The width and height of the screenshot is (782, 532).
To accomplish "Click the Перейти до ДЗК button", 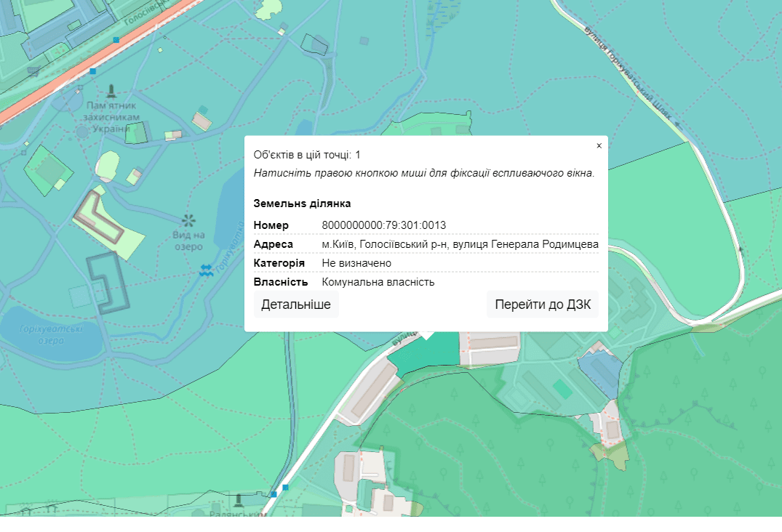I will 543,305.
